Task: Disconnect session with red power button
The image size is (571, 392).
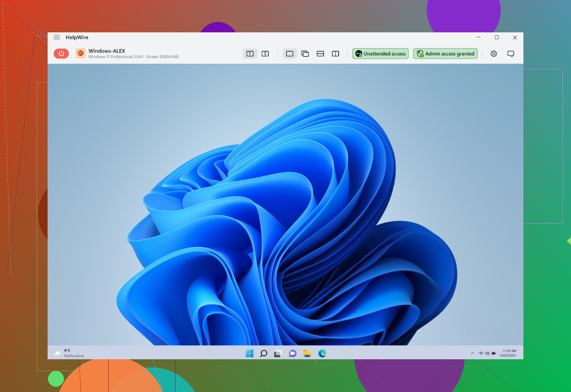Action: coord(61,54)
